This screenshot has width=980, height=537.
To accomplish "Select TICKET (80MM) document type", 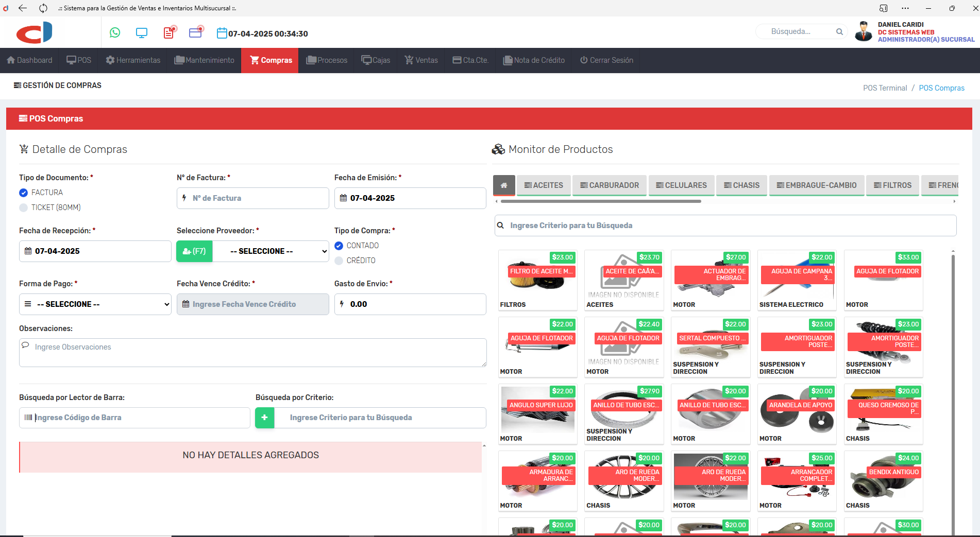I will point(23,207).
